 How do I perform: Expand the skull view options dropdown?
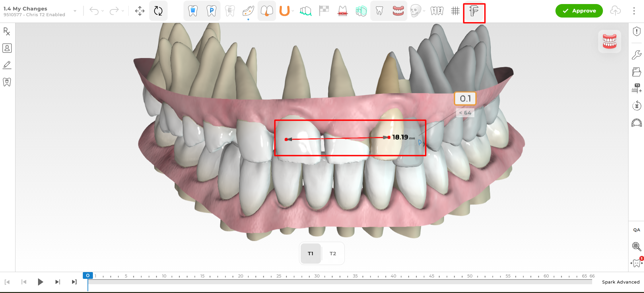tap(424, 11)
